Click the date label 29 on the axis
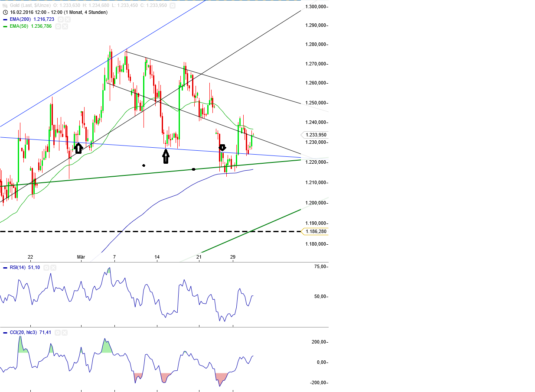The height and width of the screenshot is (392, 535). (x=232, y=257)
